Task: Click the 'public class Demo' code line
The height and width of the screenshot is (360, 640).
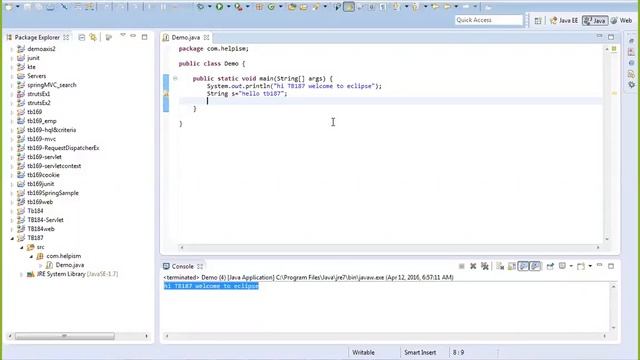Action: pyautogui.click(x=211, y=64)
